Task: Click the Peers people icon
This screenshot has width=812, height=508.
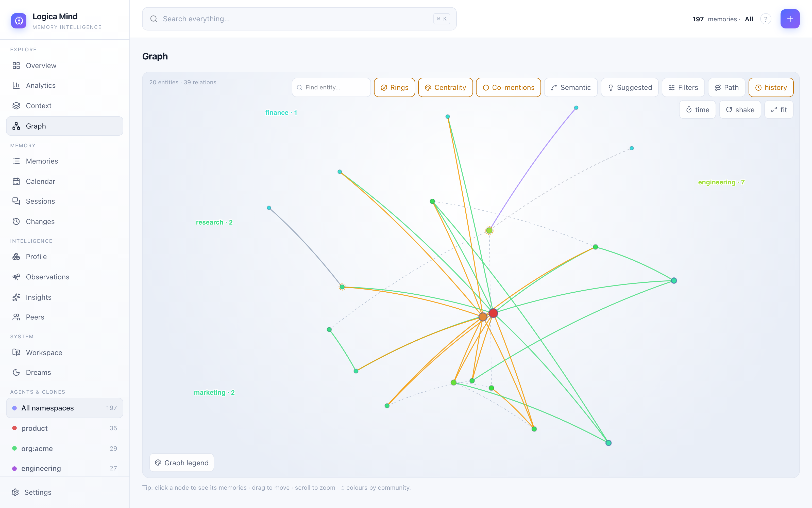Action: [16, 317]
